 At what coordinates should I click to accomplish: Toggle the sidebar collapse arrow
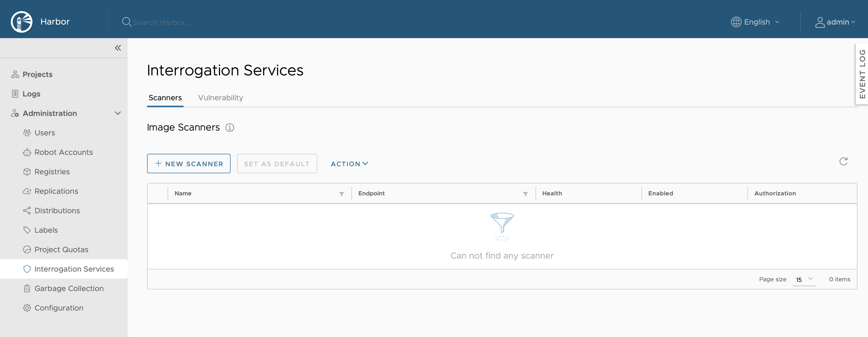(x=118, y=48)
